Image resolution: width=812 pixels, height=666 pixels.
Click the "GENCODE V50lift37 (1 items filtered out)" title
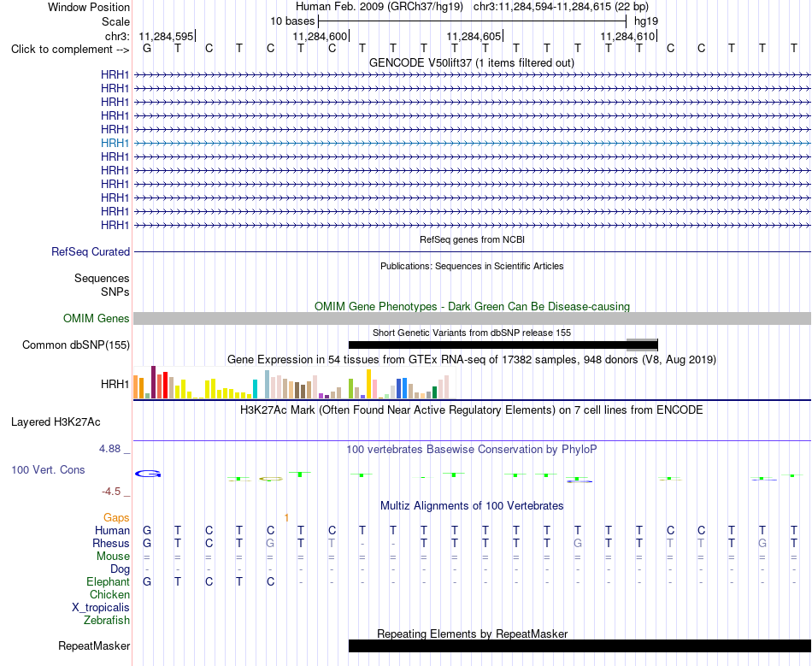tap(472, 62)
